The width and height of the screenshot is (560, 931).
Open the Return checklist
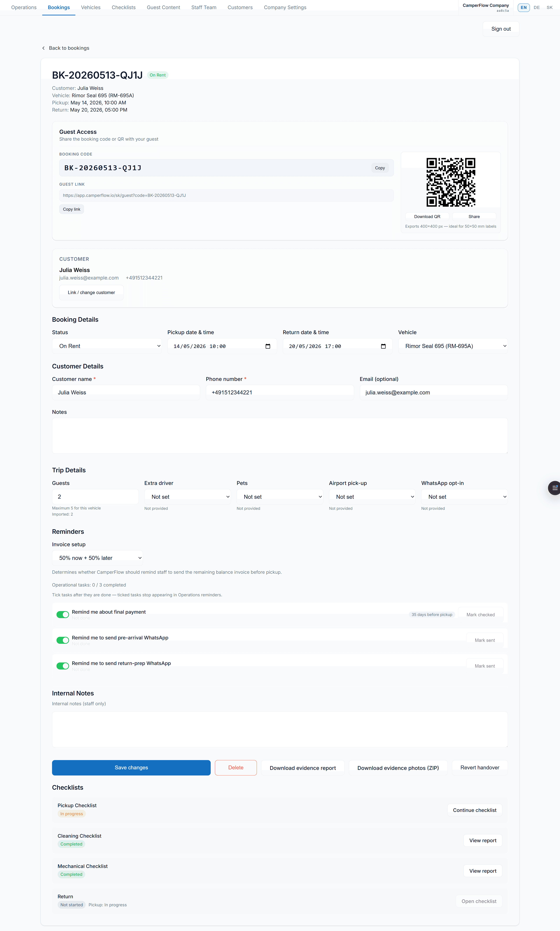pyautogui.click(x=479, y=901)
